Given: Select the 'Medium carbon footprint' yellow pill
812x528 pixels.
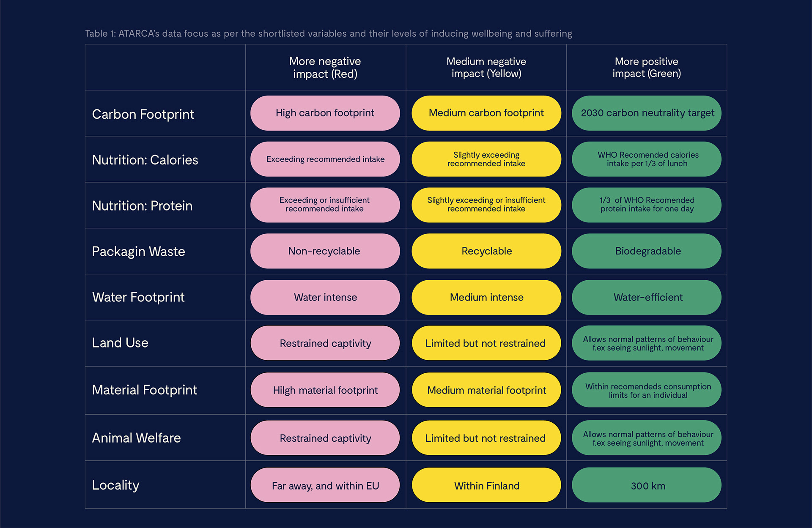Looking at the screenshot, I should coord(486,113).
